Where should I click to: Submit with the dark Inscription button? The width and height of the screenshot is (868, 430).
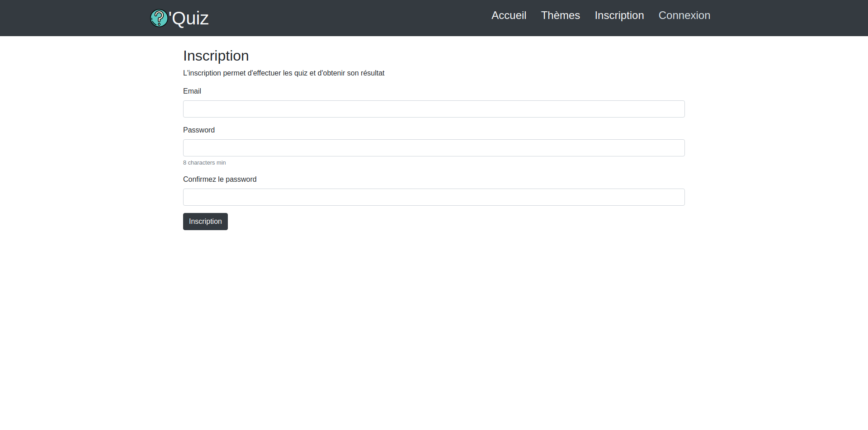(205, 222)
